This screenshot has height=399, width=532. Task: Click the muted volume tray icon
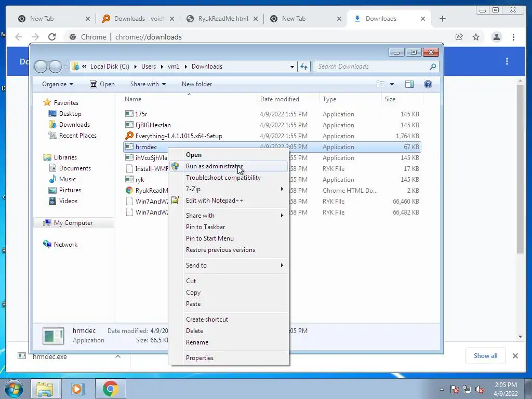click(x=480, y=390)
